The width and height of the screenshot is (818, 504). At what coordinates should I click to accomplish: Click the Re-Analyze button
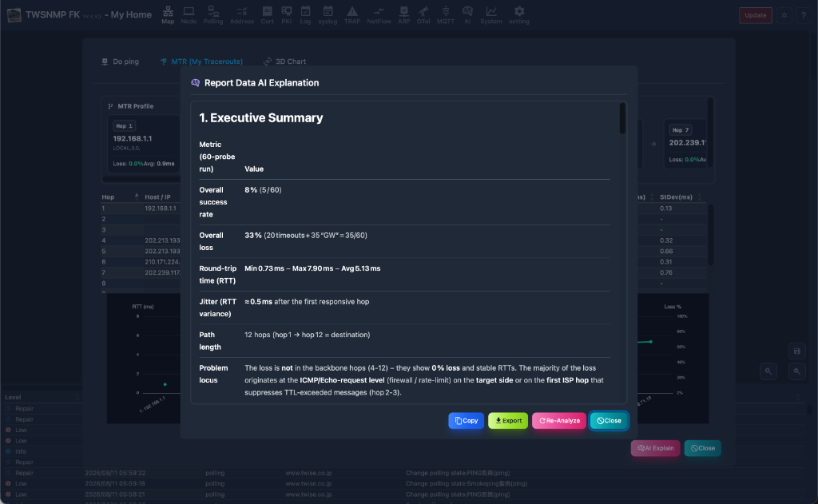(x=558, y=420)
